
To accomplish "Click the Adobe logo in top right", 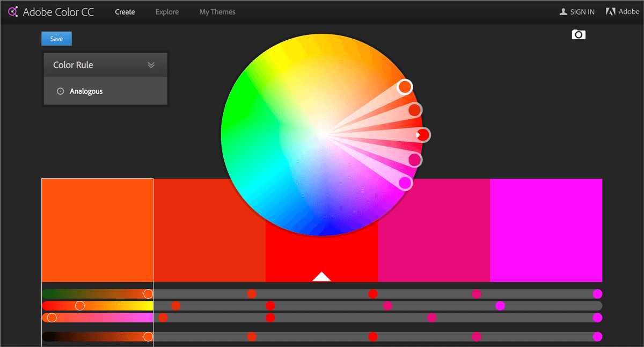I will [611, 12].
